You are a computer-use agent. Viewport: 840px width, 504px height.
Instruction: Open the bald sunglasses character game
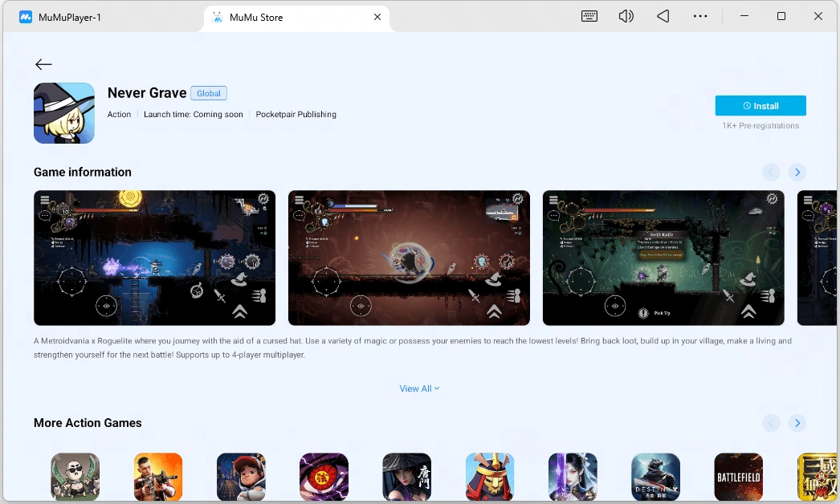(x=75, y=477)
